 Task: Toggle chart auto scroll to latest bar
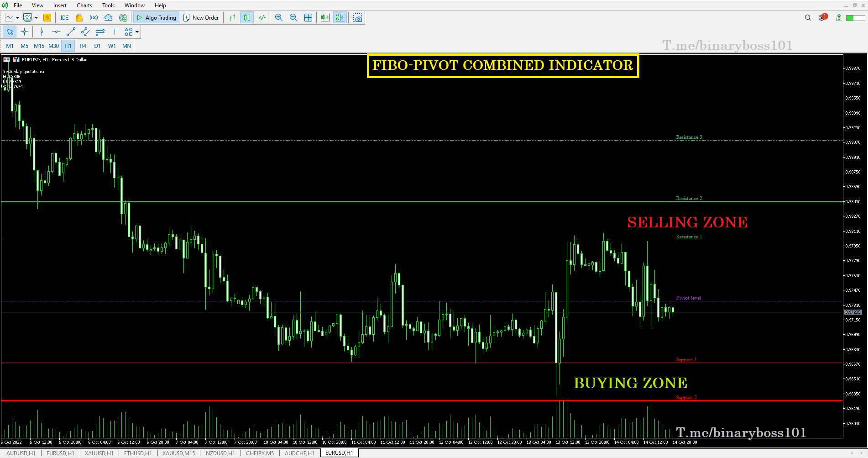coord(324,17)
